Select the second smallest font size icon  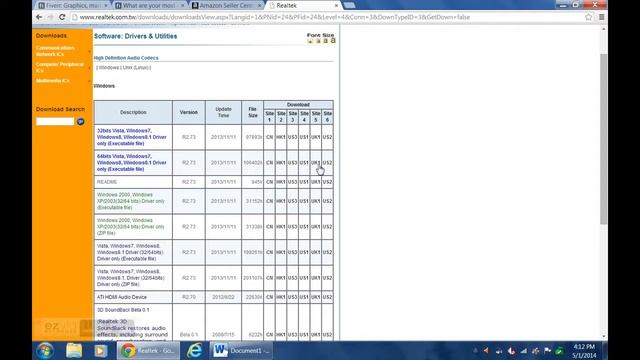click(x=318, y=41)
